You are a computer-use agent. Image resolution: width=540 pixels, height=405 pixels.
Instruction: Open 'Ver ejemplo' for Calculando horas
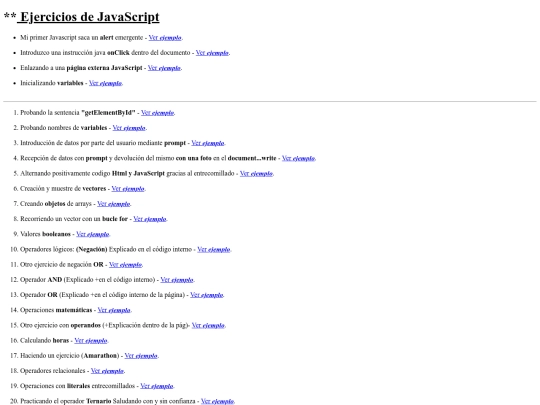pyautogui.click(x=91, y=340)
